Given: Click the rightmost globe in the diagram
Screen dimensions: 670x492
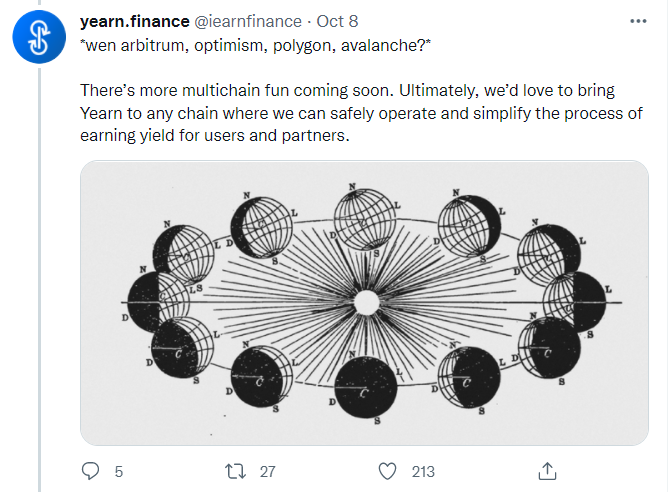Looking at the screenshot, I should coord(573,297).
